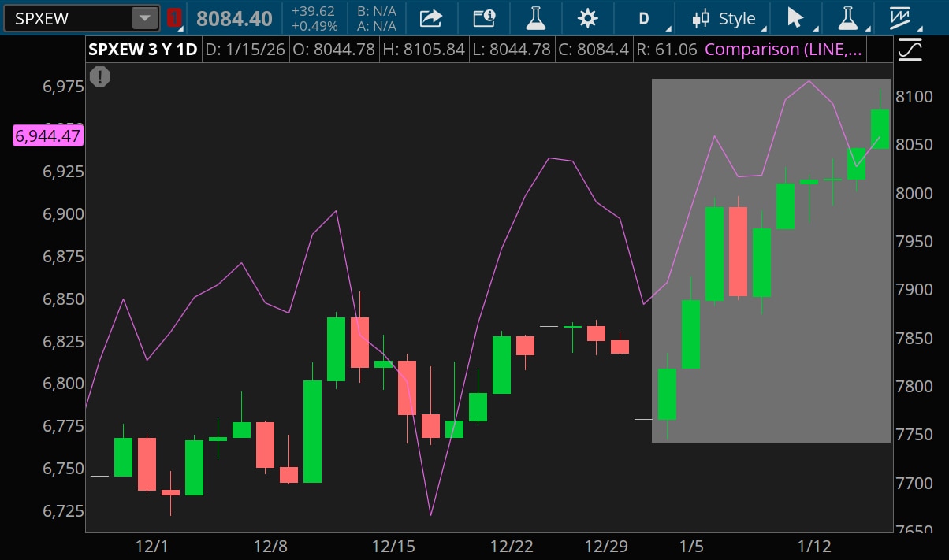
Task: Click the gray warning exclamation icon on chart
Action: (x=100, y=76)
